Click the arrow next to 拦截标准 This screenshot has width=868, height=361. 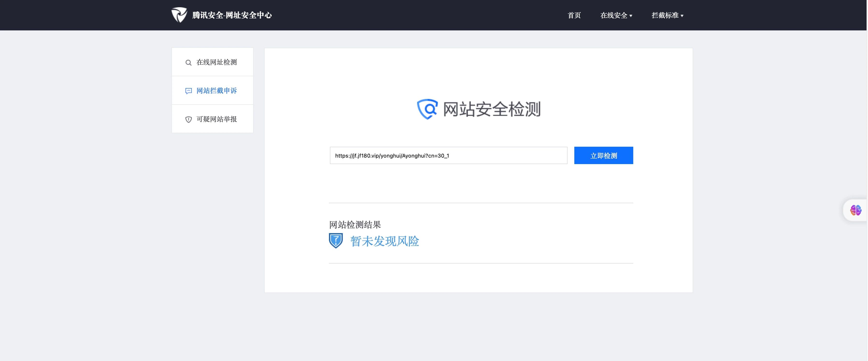pyautogui.click(x=682, y=16)
